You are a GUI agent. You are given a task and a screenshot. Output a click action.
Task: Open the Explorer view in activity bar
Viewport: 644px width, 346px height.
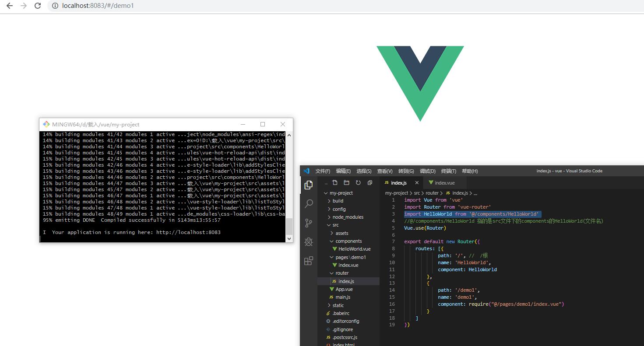(309, 185)
